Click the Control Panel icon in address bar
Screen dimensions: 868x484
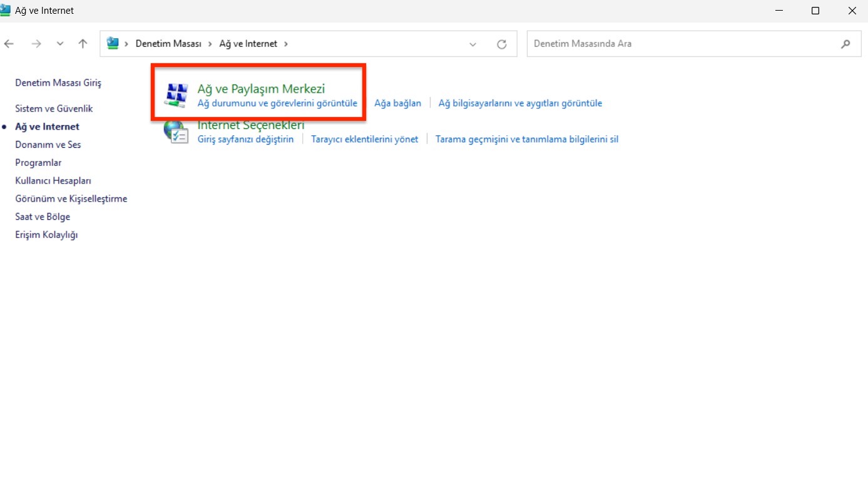click(113, 43)
